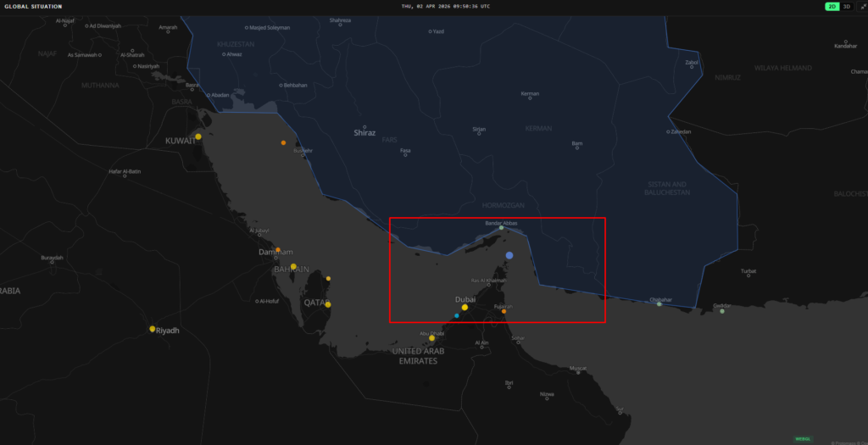Viewport: 868px width, 445px height.
Task: Select the large blue Strait of Hormuz marker
Action: 509,255
